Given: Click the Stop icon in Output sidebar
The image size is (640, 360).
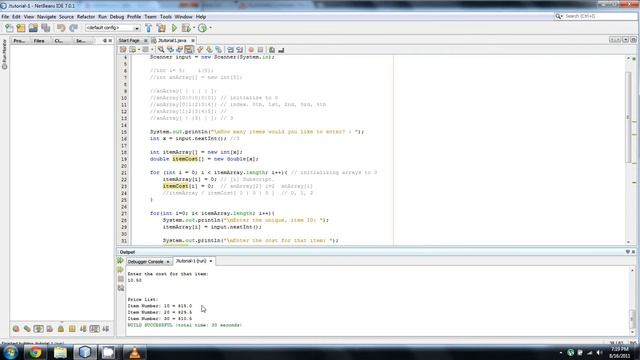Looking at the screenshot, I should (121, 279).
